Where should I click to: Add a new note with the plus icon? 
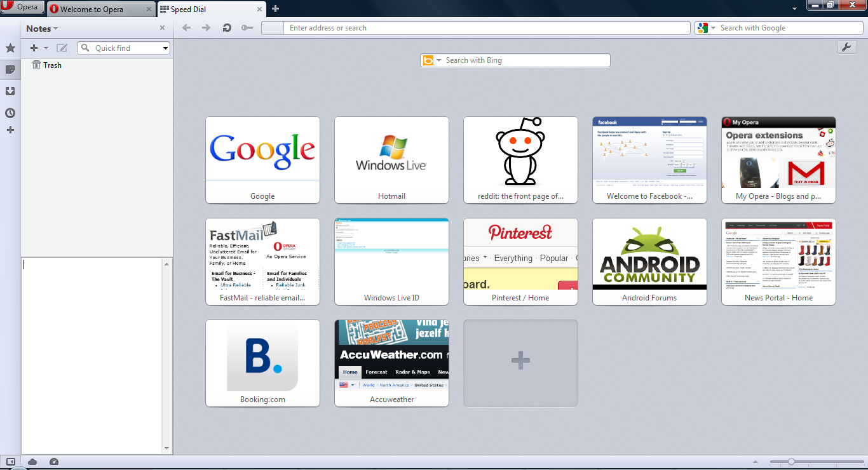coord(34,48)
